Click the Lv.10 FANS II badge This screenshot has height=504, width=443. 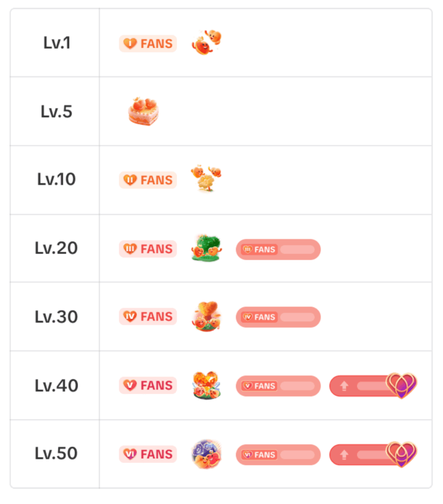(x=148, y=180)
